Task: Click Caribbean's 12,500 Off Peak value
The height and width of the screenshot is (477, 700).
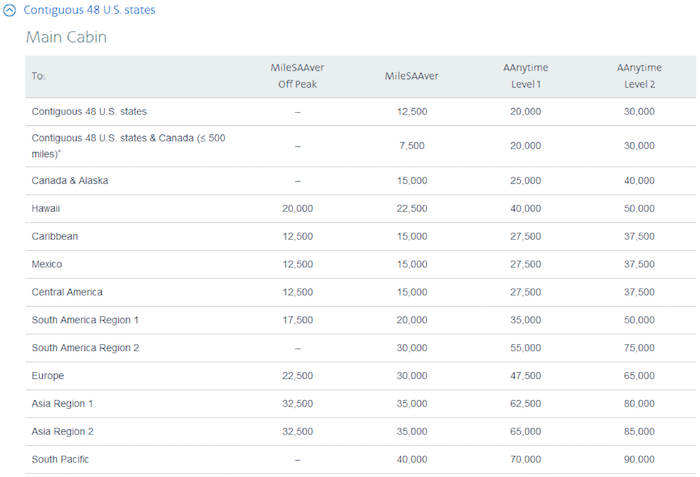Action: tap(297, 236)
